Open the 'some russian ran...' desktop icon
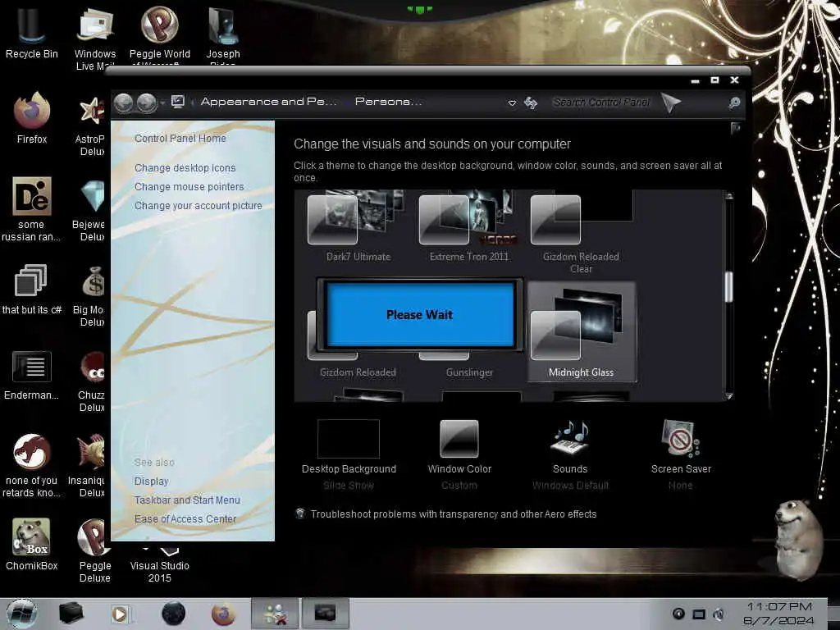The width and height of the screenshot is (840, 630). (x=31, y=209)
